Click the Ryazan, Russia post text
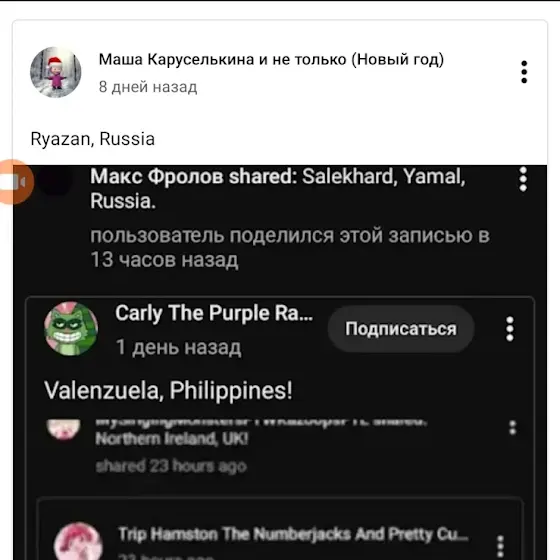The image size is (560, 560). coord(93,139)
